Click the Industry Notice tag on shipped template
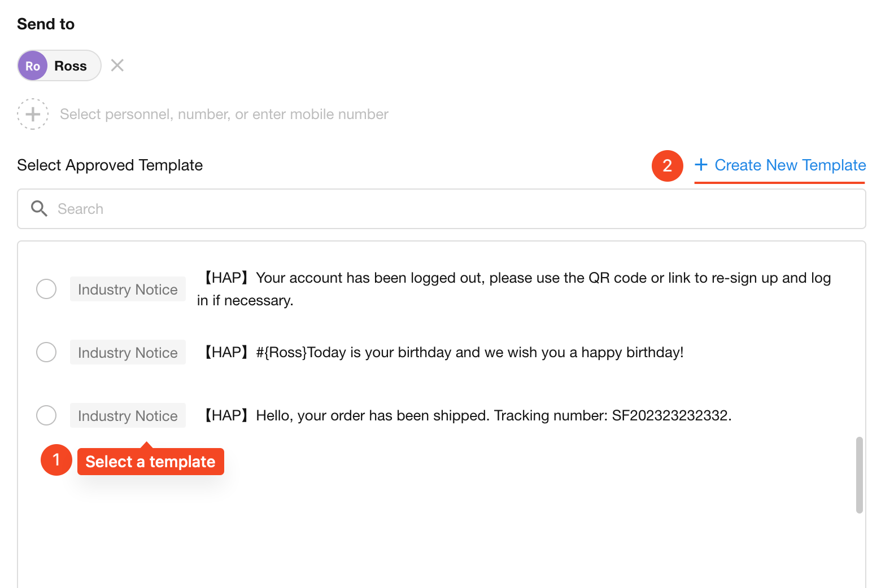 coord(128,416)
